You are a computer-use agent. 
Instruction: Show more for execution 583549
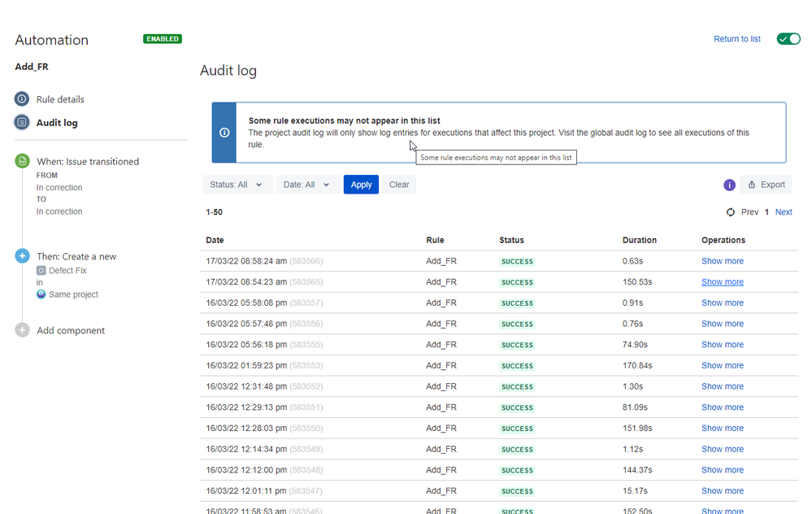point(723,449)
